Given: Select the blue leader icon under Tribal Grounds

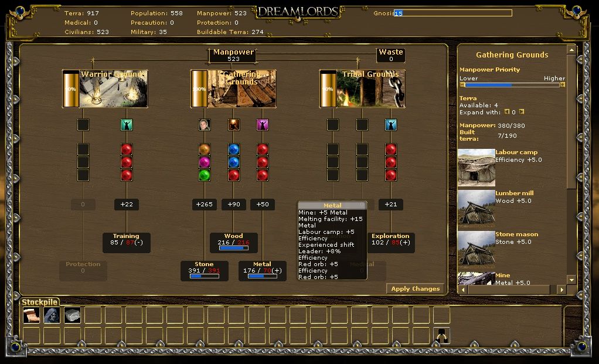Looking at the screenshot, I should tap(391, 124).
